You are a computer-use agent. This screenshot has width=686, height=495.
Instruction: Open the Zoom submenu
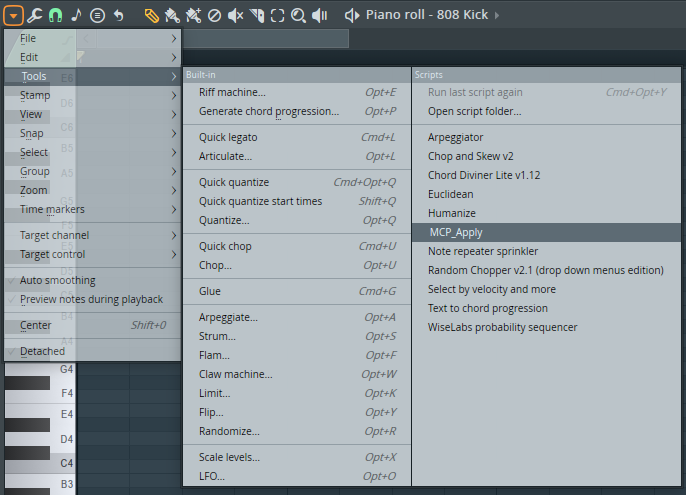[92, 190]
